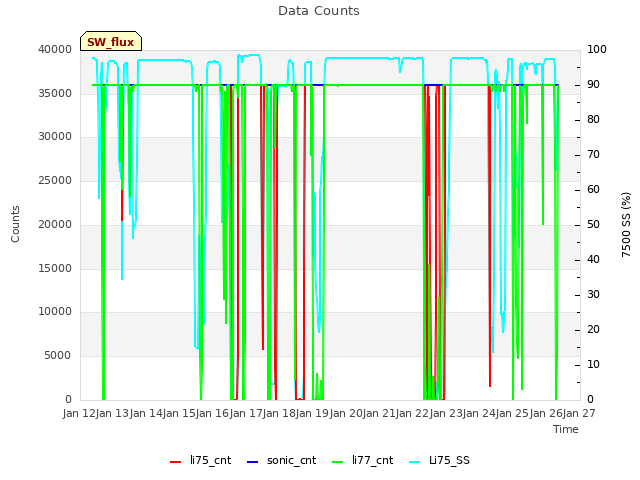Click the Jan 20 date tick
Image resolution: width=640 pixels, height=480 pixels.
(346, 413)
